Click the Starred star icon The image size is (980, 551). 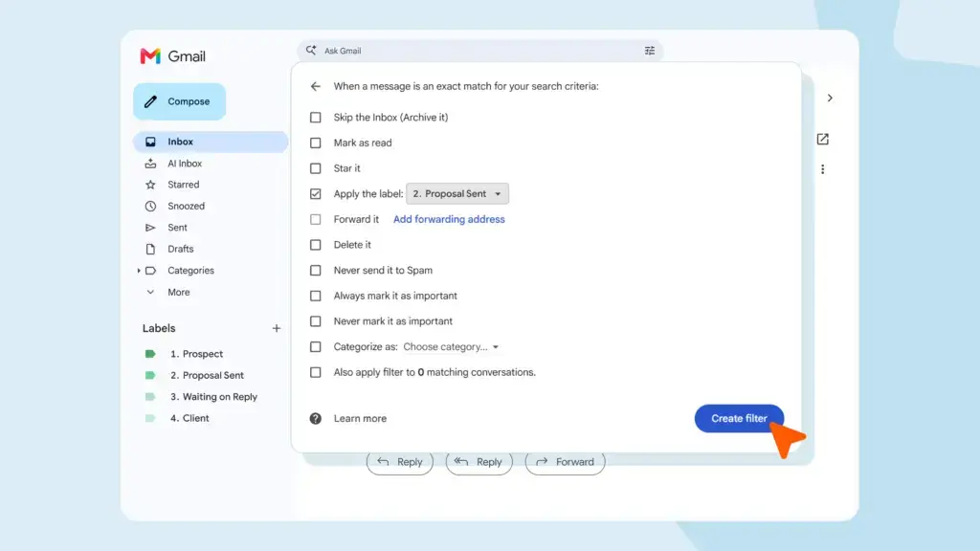(x=150, y=185)
